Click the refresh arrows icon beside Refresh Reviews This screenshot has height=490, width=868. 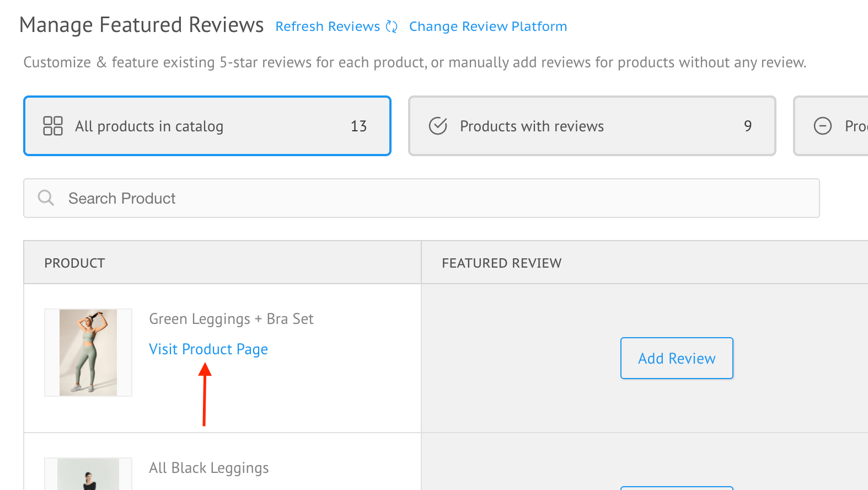coord(392,26)
